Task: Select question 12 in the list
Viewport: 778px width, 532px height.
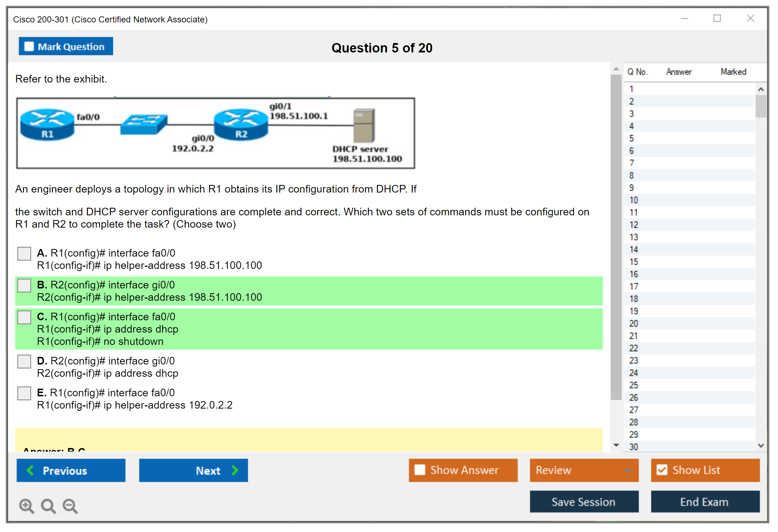Action: click(634, 225)
